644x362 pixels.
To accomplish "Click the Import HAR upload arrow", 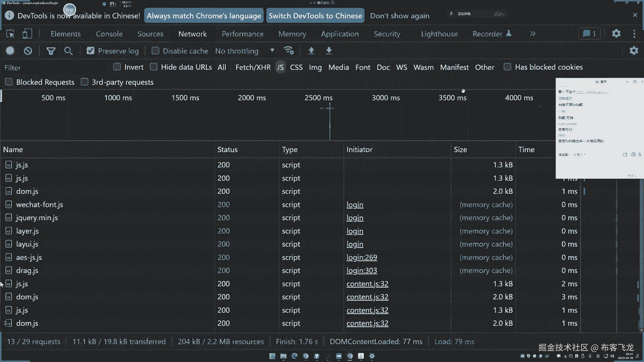I will [311, 51].
